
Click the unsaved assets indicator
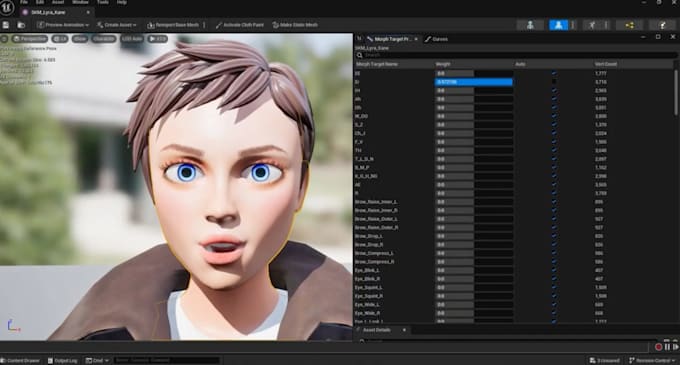(x=604, y=360)
